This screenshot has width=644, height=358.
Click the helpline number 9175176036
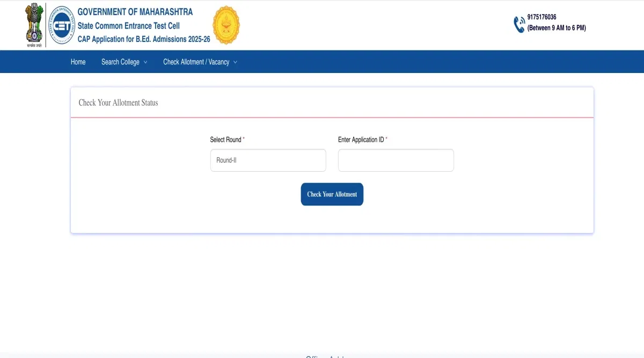(x=542, y=17)
